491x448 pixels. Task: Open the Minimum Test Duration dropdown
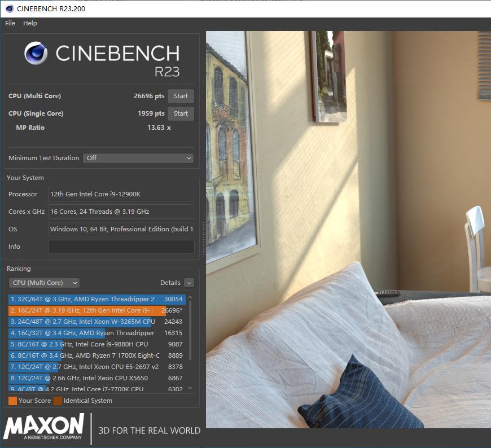point(138,158)
